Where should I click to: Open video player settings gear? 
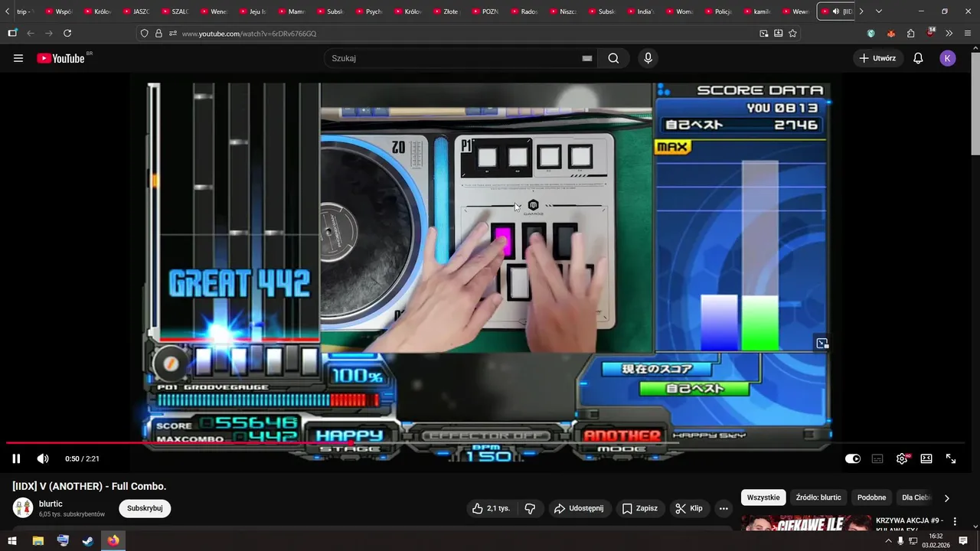(902, 458)
